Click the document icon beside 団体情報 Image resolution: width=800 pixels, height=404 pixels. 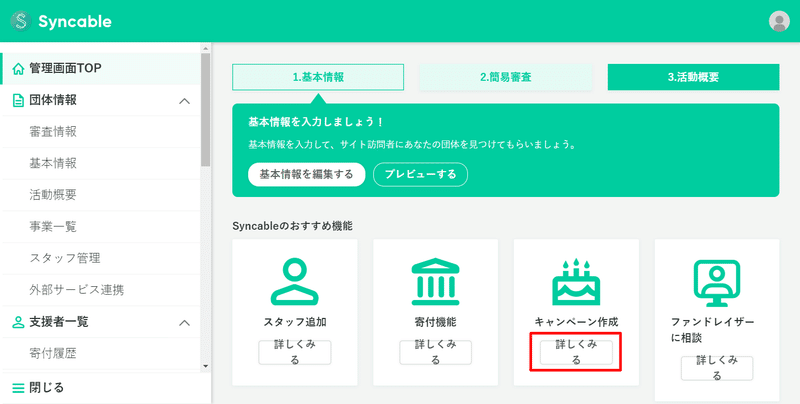click(18, 100)
